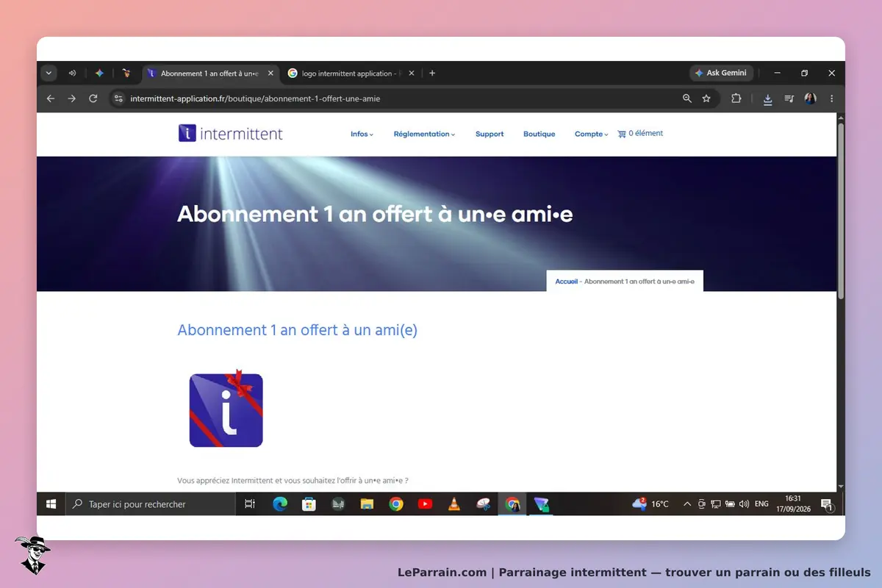Open the tab search dropdown arrow

pos(49,73)
